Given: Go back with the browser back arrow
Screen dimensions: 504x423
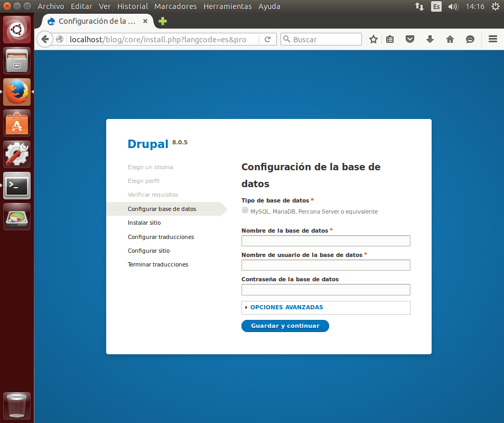Looking at the screenshot, I should coord(45,39).
